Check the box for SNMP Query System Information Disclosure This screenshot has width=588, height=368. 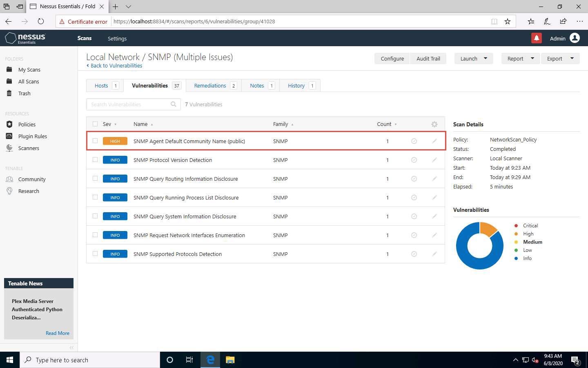click(95, 216)
